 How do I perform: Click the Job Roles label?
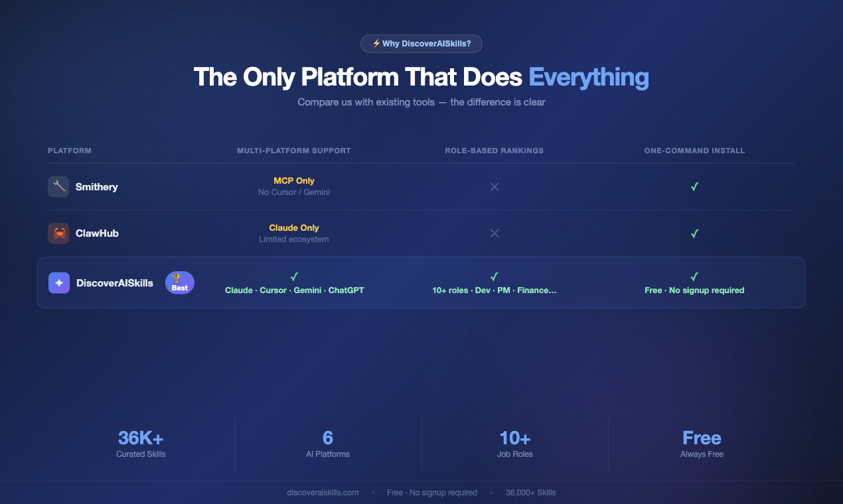coord(515,454)
